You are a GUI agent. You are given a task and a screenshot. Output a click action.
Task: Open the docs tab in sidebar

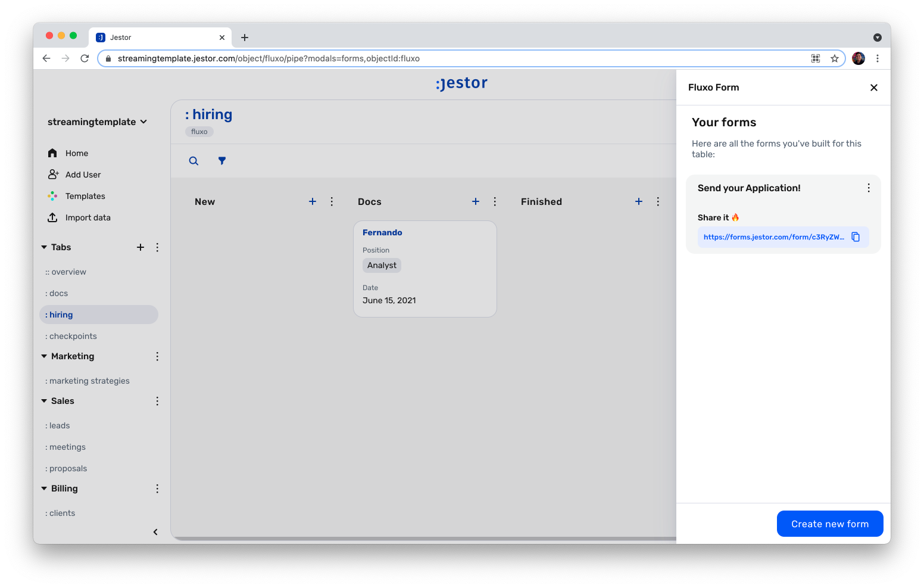click(99, 293)
